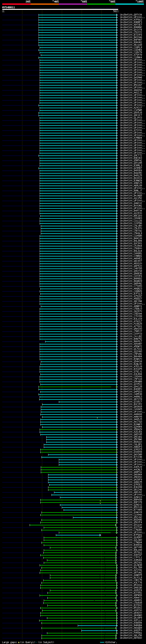Click the UniRef100_B7ZXF6 label
Image resolution: width=146 pixels, height=644 pixels.
[131, 35]
